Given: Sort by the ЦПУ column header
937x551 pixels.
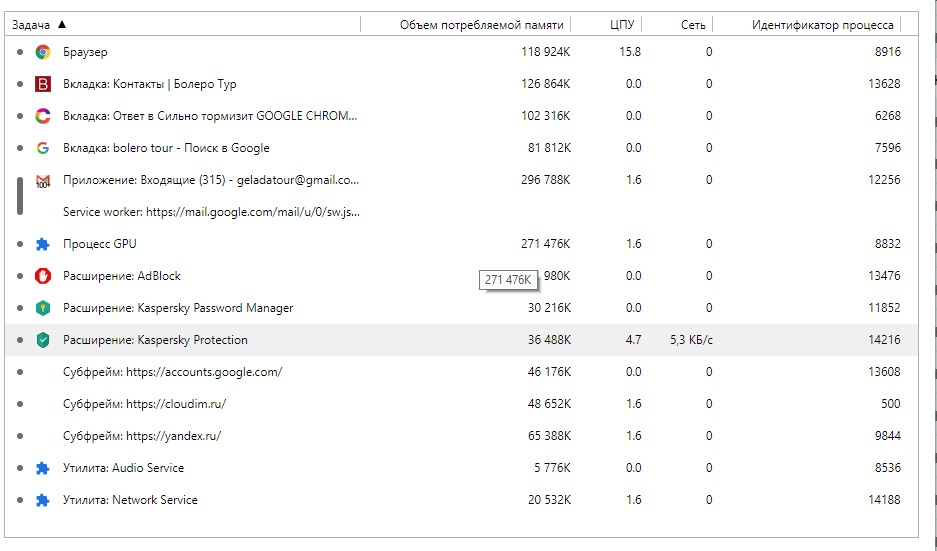Looking at the screenshot, I should 621,24.
